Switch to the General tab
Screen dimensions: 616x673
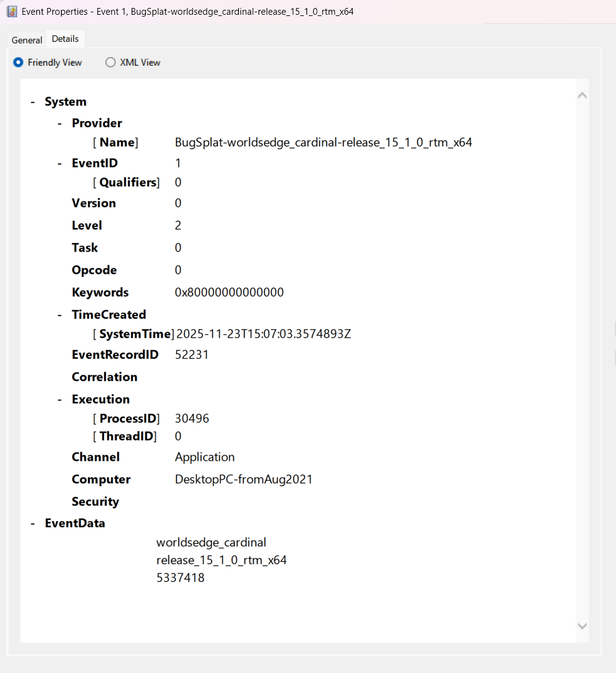click(x=27, y=40)
